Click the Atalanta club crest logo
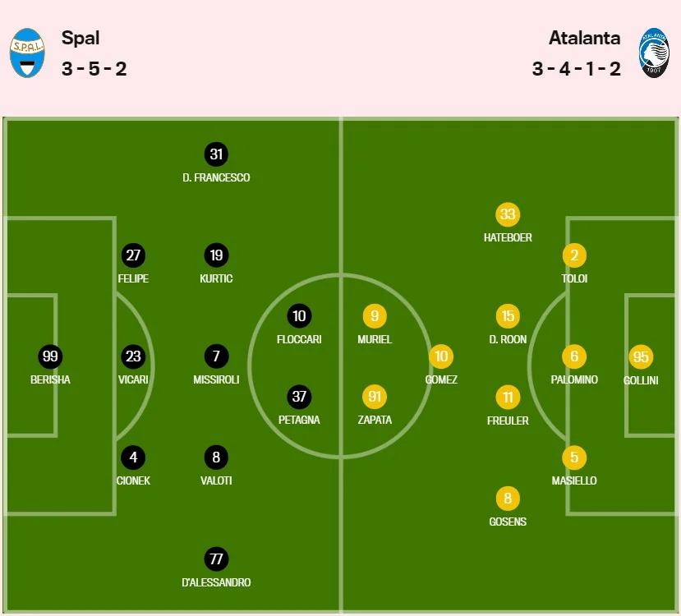Viewport: 681px width, 616px height. tap(655, 53)
